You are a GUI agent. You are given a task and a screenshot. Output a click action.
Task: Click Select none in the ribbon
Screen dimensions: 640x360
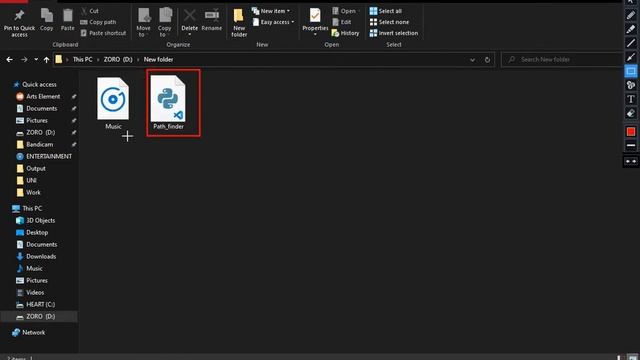point(389,22)
